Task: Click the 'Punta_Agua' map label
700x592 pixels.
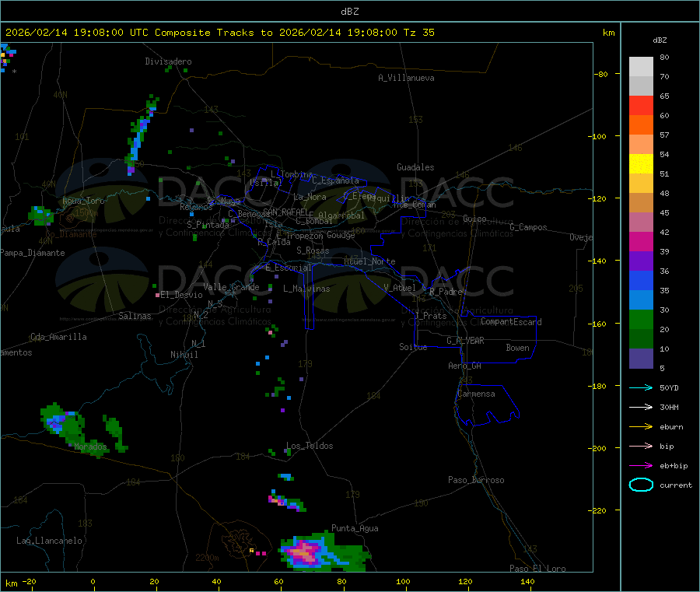Action: point(355,529)
